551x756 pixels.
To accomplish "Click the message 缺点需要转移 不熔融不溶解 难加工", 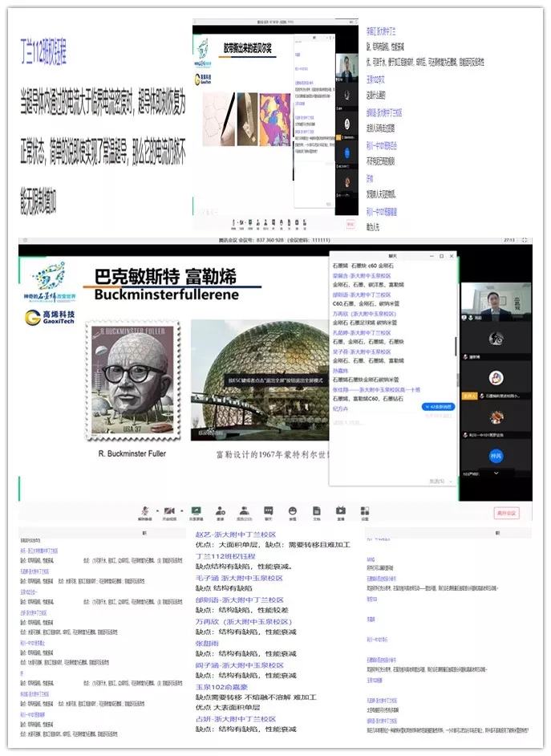I will [256, 697].
